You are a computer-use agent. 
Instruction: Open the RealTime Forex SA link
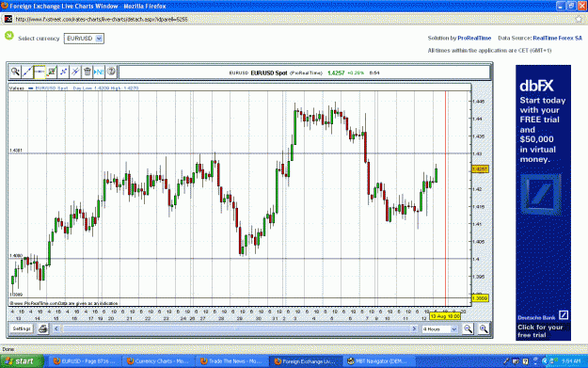[x=558, y=38]
